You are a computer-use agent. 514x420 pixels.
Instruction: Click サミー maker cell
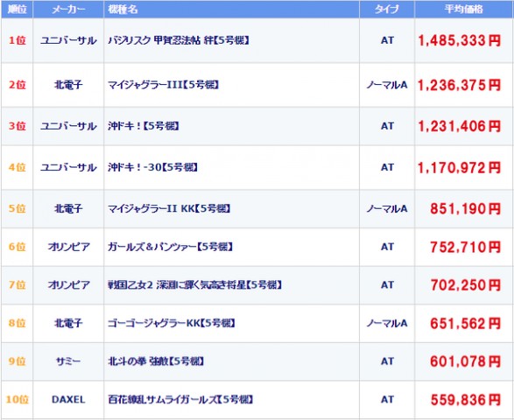[x=68, y=361]
